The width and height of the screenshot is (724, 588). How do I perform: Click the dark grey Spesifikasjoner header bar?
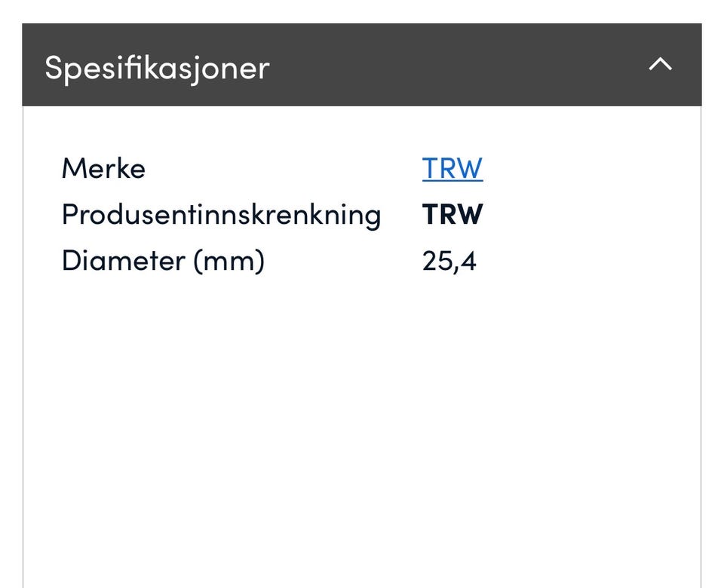coord(362,65)
